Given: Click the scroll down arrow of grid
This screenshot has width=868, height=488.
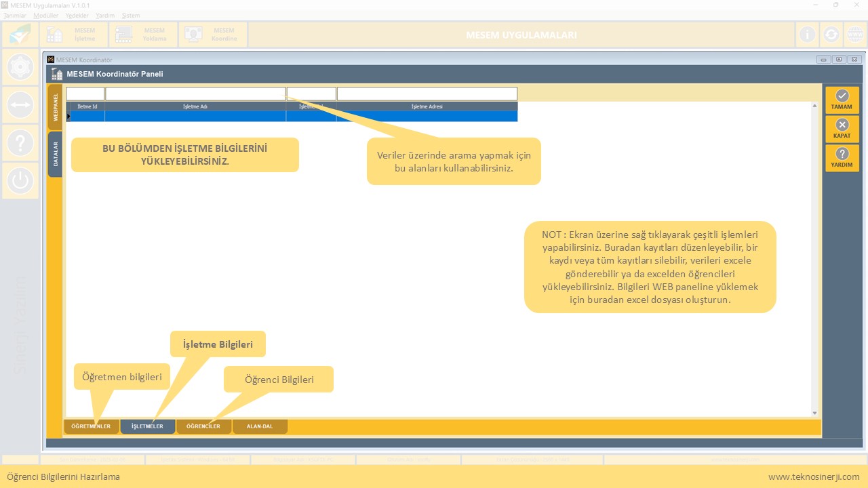Looking at the screenshot, I should pos(815,413).
